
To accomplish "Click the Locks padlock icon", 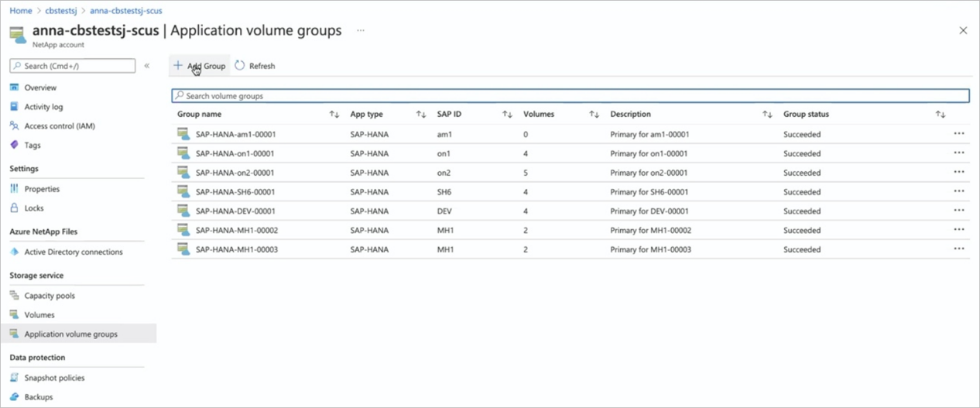I will (15, 207).
